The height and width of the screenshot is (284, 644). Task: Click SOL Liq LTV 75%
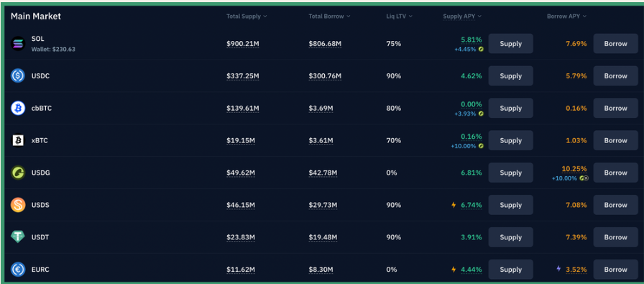click(x=393, y=44)
